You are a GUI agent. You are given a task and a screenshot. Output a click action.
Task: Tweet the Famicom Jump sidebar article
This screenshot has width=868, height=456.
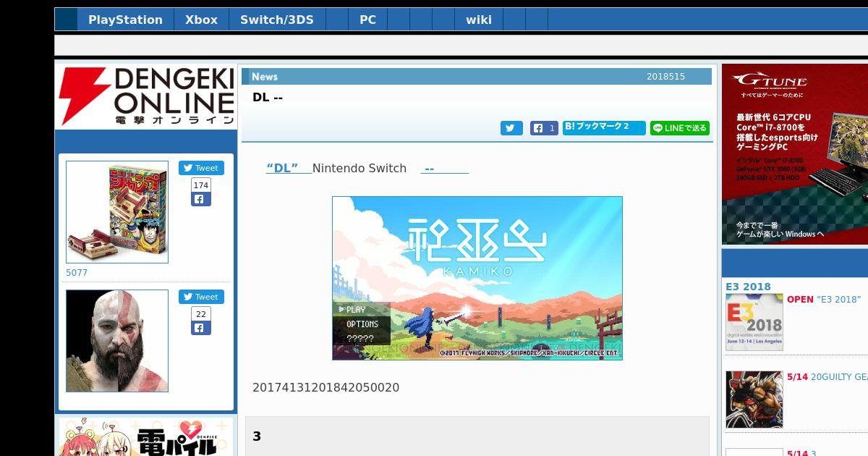(201, 168)
